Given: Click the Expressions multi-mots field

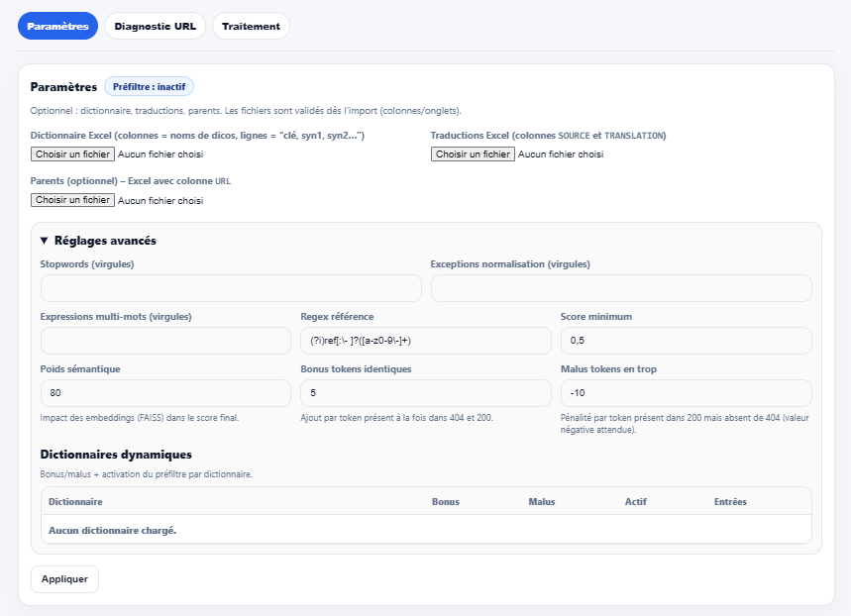Looking at the screenshot, I should (x=165, y=341).
